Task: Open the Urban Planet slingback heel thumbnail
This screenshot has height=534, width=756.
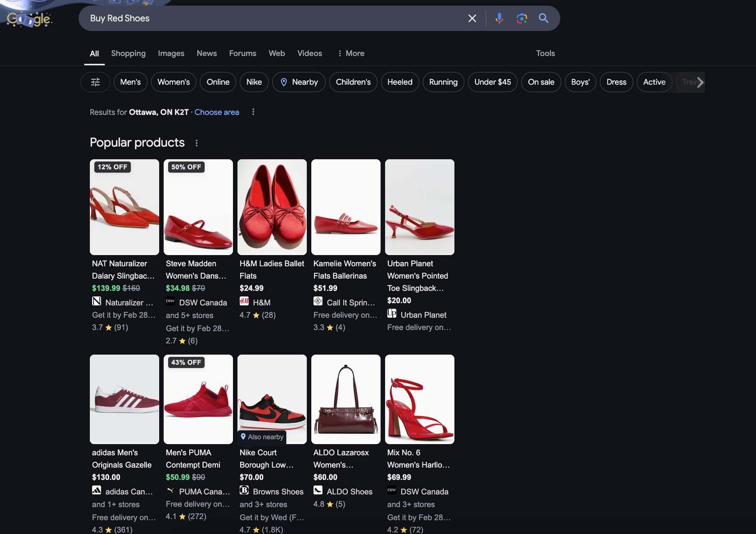Action: pyautogui.click(x=420, y=207)
